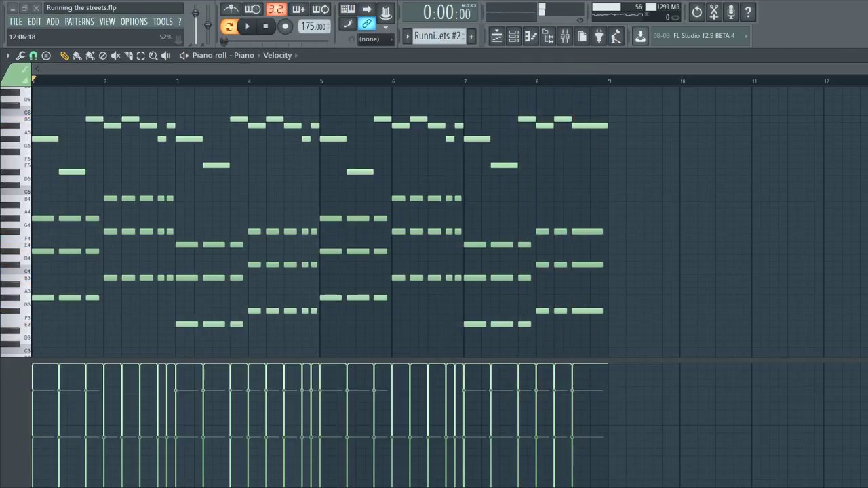
Task: Toggle the 3.2.1 recording countdown
Action: [275, 9]
